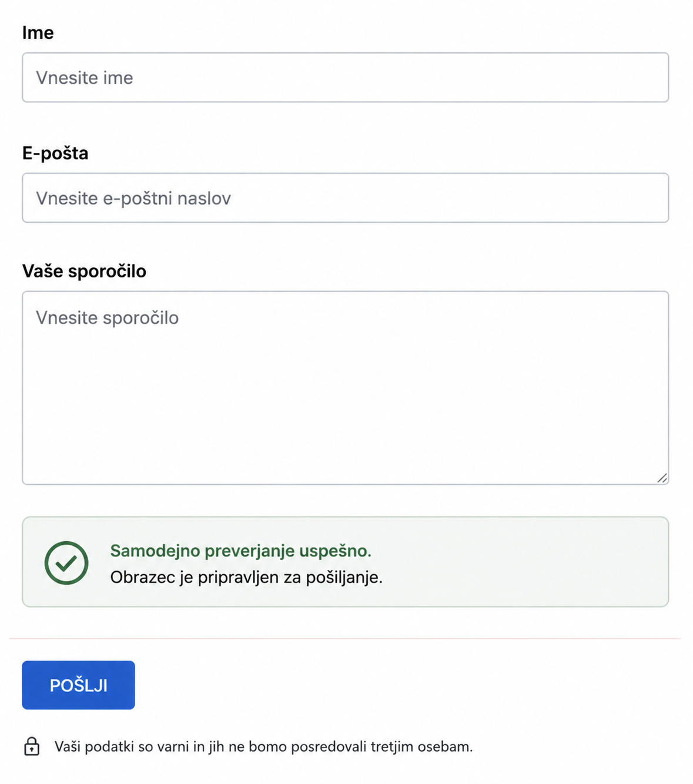The width and height of the screenshot is (693, 784).
Task: Click the privacy notice about tretjim osebam
Action: point(263,747)
